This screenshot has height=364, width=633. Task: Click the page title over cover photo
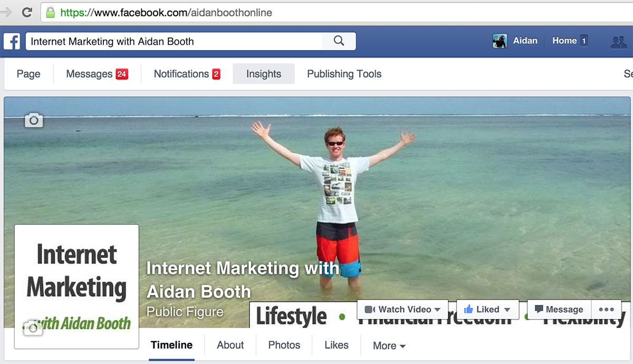point(243,280)
